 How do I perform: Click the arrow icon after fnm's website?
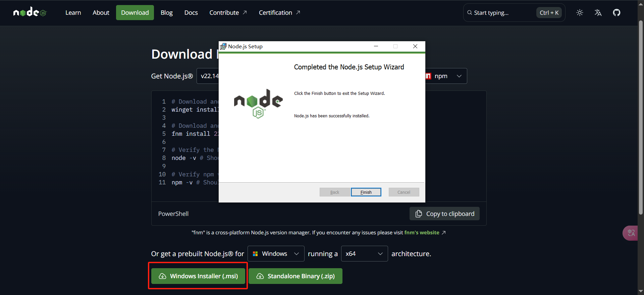443,233
